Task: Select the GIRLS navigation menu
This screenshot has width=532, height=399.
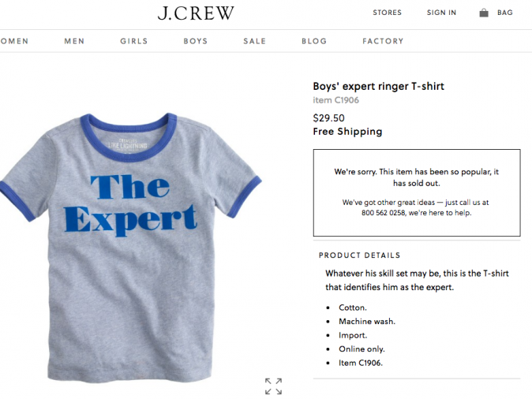Action: coord(134,41)
